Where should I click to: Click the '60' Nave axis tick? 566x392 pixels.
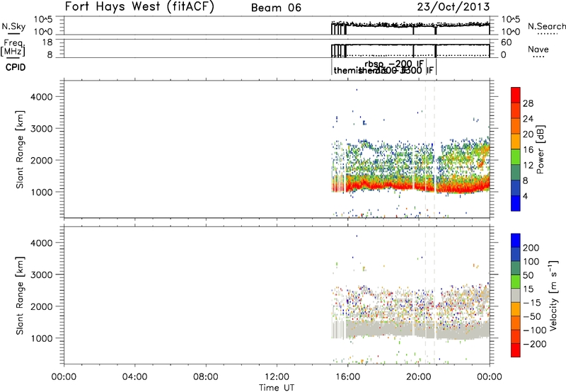pyautogui.click(x=506, y=42)
